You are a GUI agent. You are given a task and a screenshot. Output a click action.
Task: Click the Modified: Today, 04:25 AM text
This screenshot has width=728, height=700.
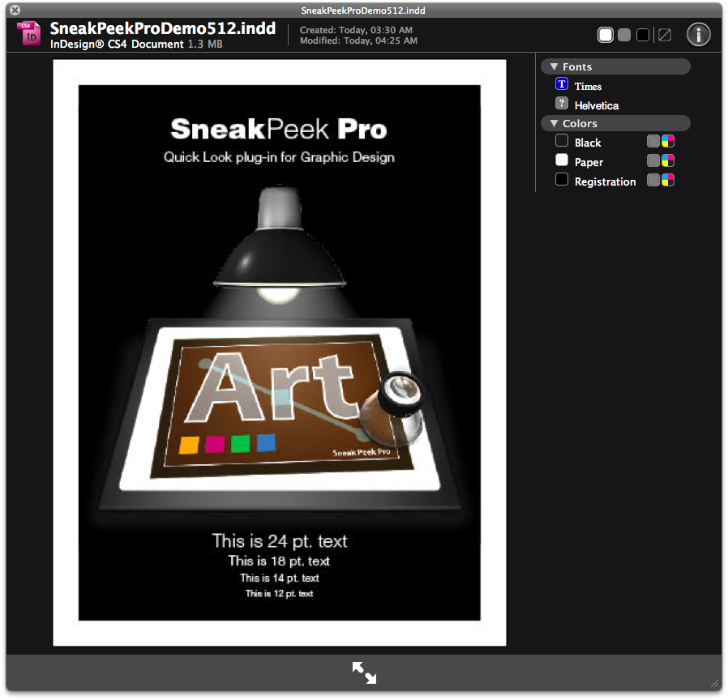tap(358, 41)
